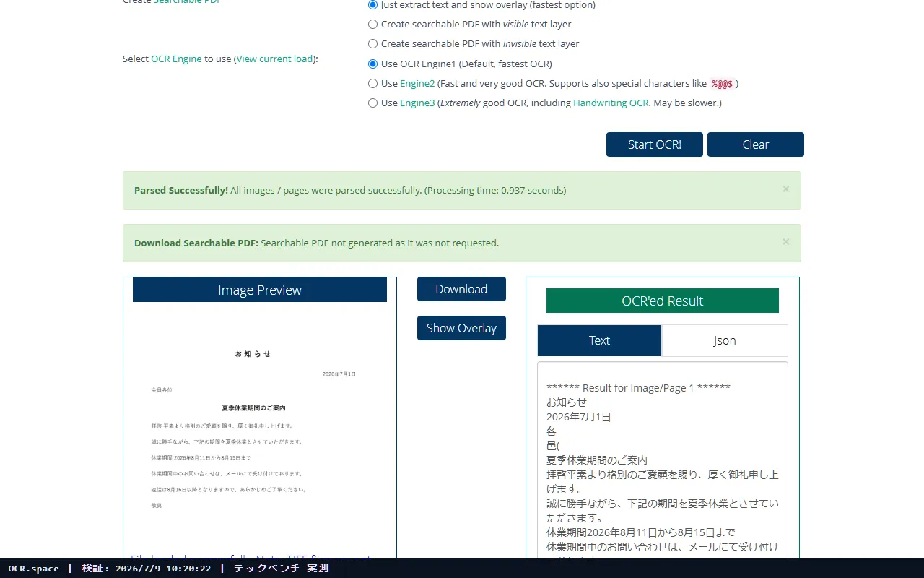Open the Engine2 info link

pos(417,83)
